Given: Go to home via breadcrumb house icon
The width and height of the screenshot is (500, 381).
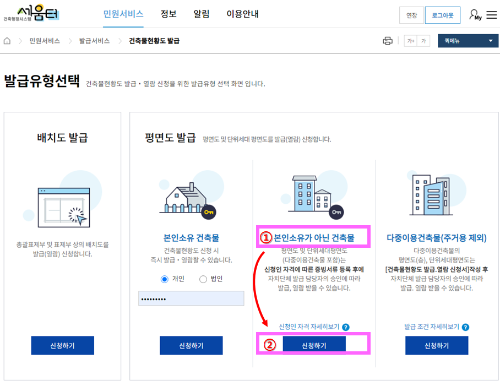Looking at the screenshot, I should tap(7, 41).
